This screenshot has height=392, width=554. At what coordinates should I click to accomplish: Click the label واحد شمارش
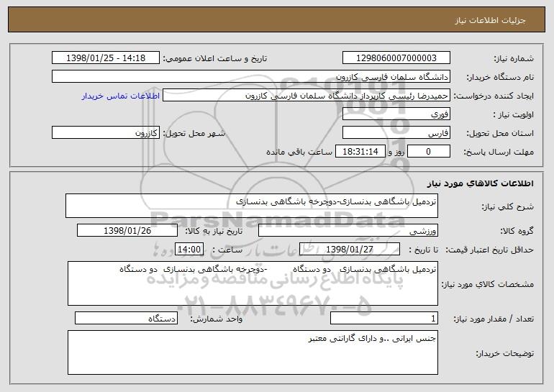[217, 319]
